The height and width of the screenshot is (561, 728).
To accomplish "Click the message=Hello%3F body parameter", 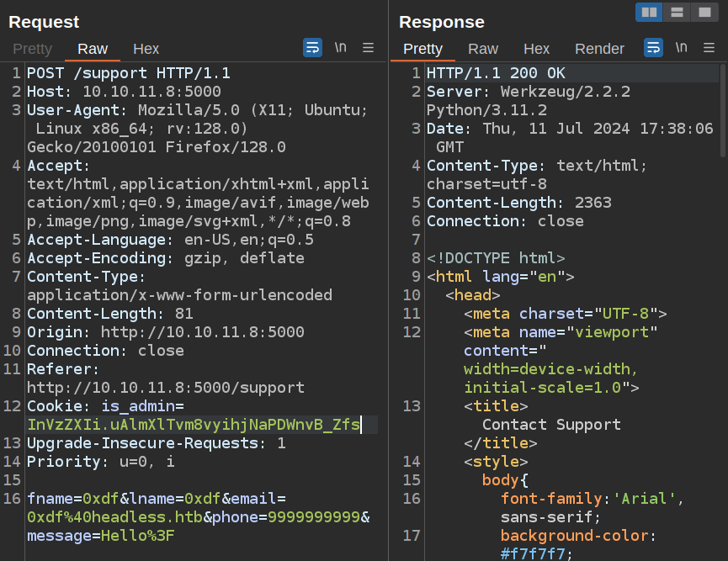I will (101, 536).
